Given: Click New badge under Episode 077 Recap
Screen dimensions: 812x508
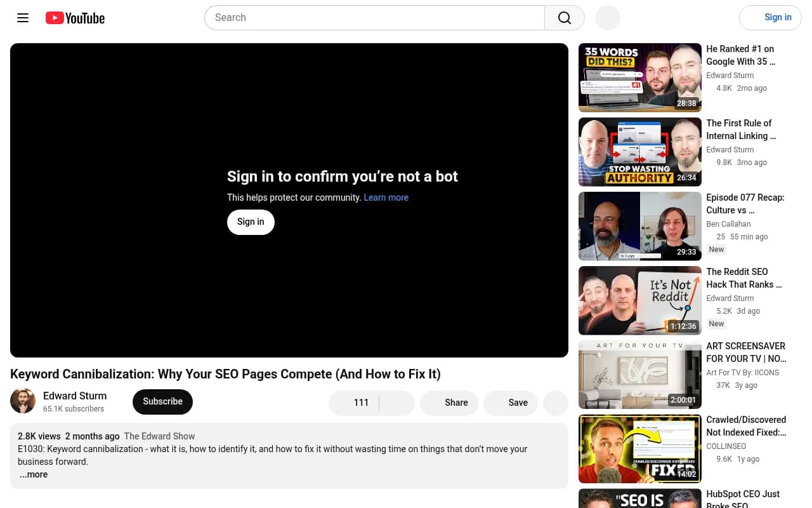Looking at the screenshot, I should (x=716, y=250).
